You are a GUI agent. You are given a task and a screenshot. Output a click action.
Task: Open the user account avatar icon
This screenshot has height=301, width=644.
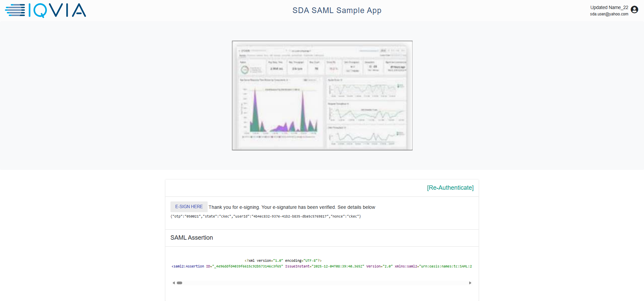[634, 10]
